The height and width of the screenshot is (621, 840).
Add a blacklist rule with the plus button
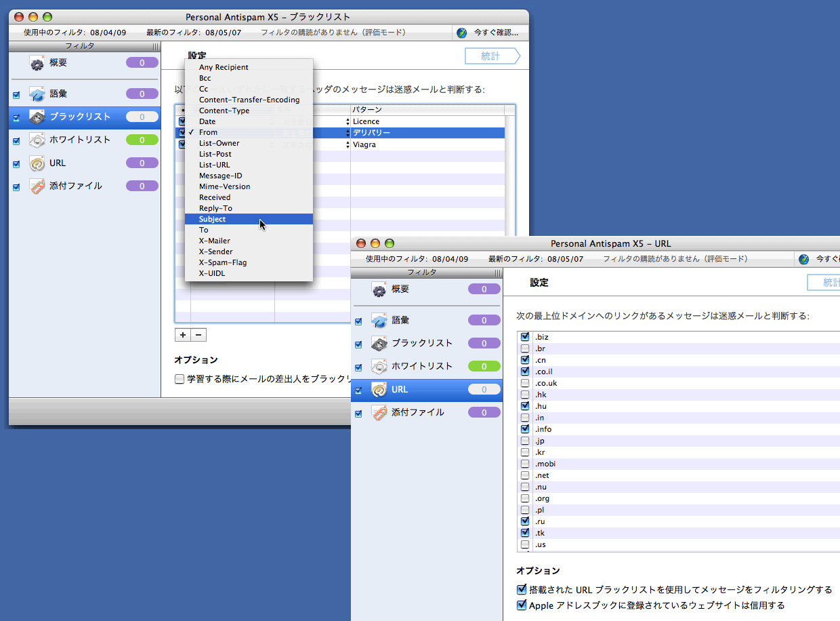(x=182, y=335)
